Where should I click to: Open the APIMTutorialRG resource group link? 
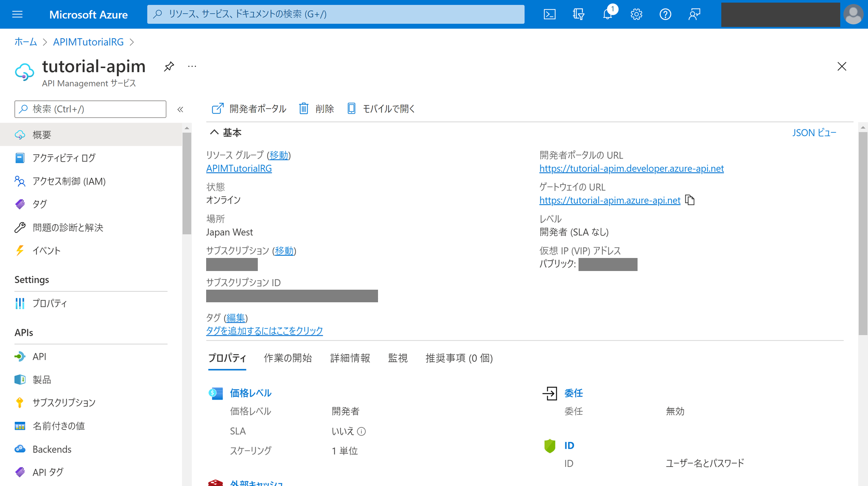pyautogui.click(x=239, y=168)
